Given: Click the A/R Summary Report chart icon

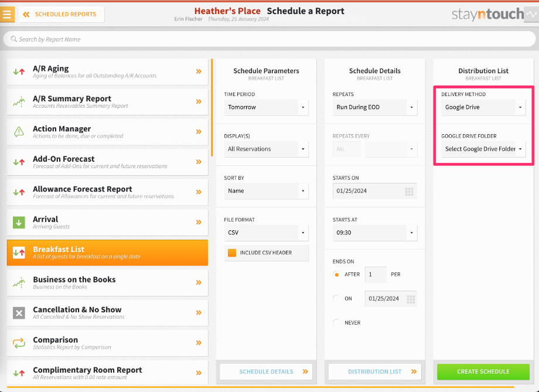Looking at the screenshot, I should pos(19,101).
